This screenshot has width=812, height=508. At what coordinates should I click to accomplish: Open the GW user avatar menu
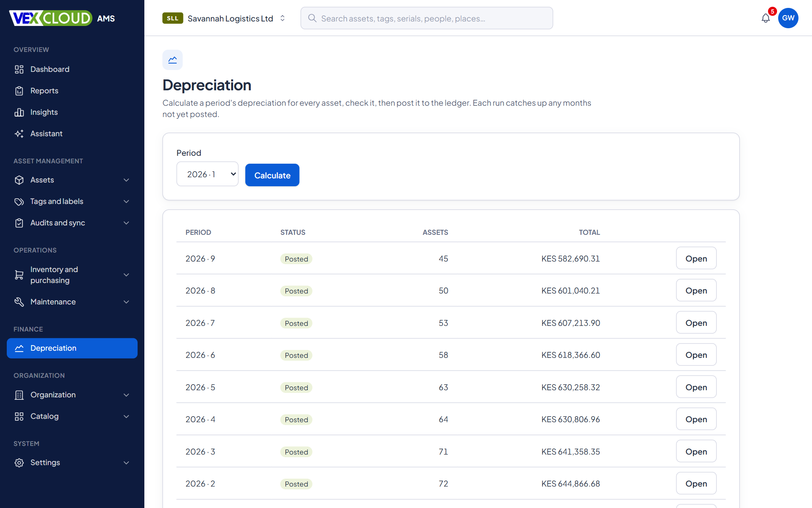click(x=788, y=18)
